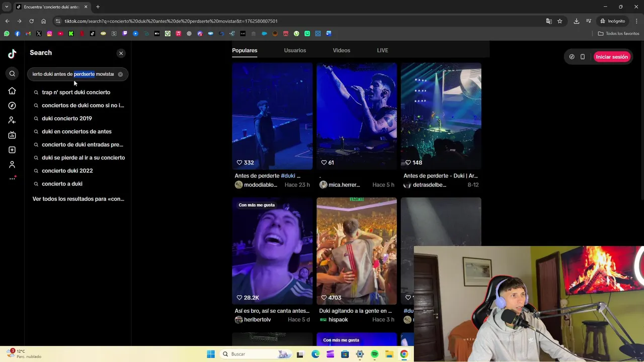Switch to the Populares tab

tap(245, 50)
